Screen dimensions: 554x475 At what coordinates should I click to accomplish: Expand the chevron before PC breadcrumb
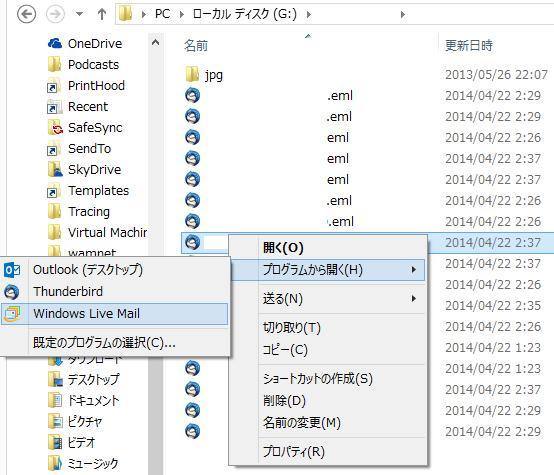pos(144,14)
